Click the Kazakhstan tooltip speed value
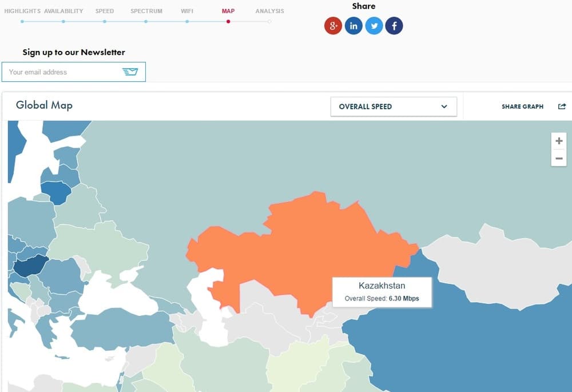Screen dimensions: 572x392 pyautogui.click(x=403, y=298)
